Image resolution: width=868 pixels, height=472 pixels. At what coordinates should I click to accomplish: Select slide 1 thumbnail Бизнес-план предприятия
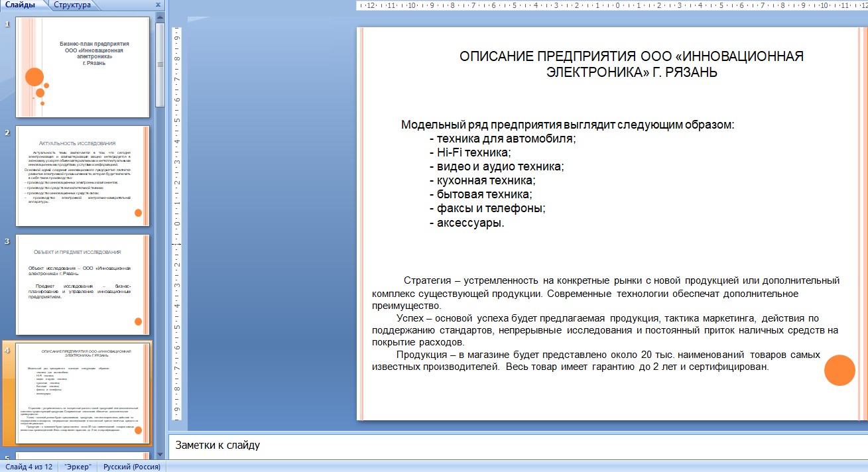83,68
